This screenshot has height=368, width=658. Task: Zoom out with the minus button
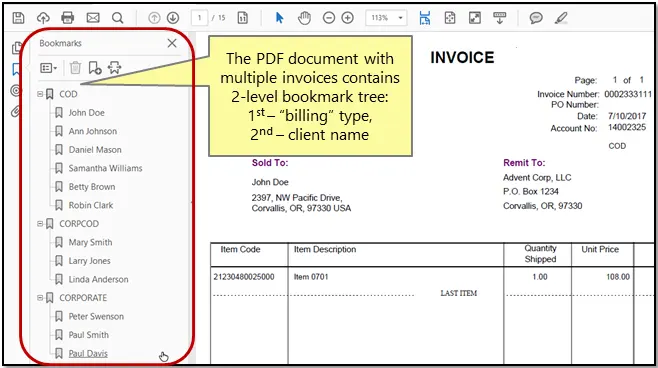point(329,18)
